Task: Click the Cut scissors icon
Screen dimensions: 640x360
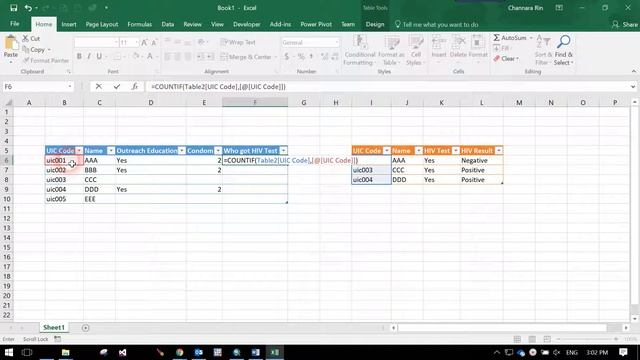Action: click(26, 38)
